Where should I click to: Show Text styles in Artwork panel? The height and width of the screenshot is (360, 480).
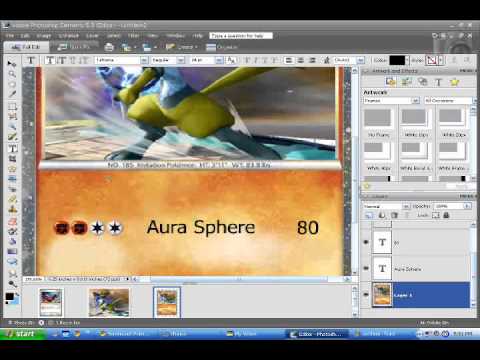coord(438,82)
